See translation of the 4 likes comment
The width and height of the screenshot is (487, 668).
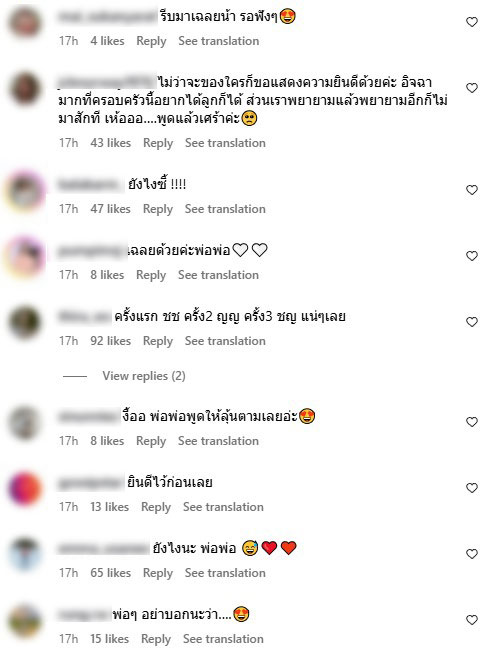coord(218,41)
